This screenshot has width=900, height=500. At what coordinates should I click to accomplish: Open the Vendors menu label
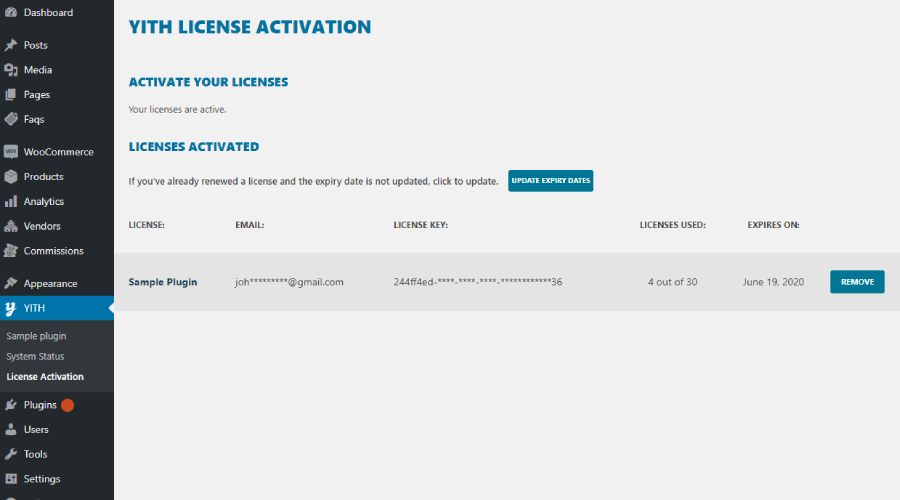point(42,226)
